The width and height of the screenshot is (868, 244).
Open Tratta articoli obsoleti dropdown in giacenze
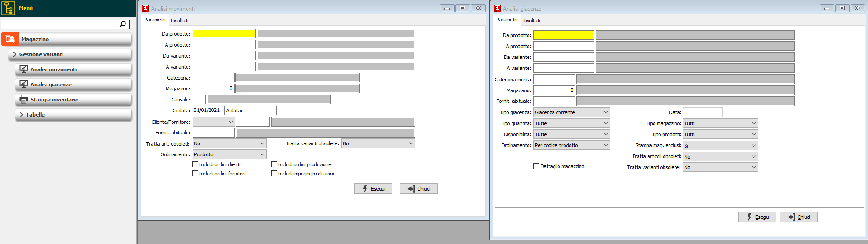click(720, 157)
